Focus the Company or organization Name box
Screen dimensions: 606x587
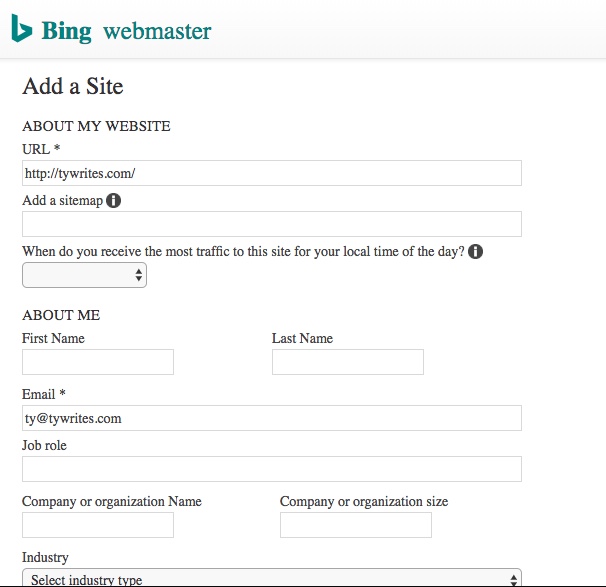[x=98, y=525]
